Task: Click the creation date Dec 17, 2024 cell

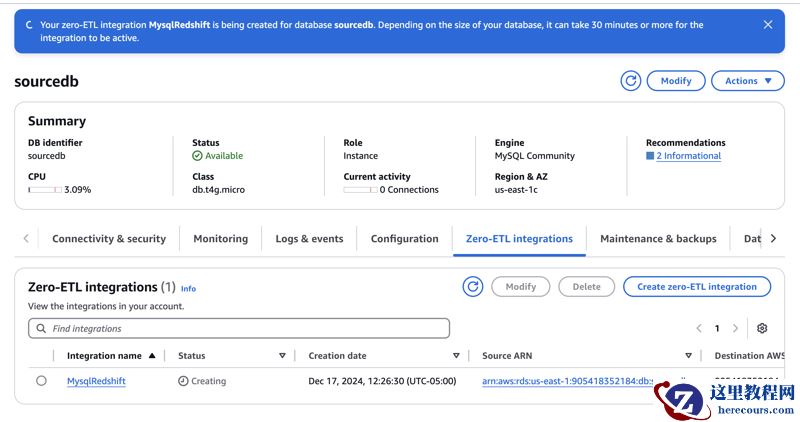Action: pos(382,381)
